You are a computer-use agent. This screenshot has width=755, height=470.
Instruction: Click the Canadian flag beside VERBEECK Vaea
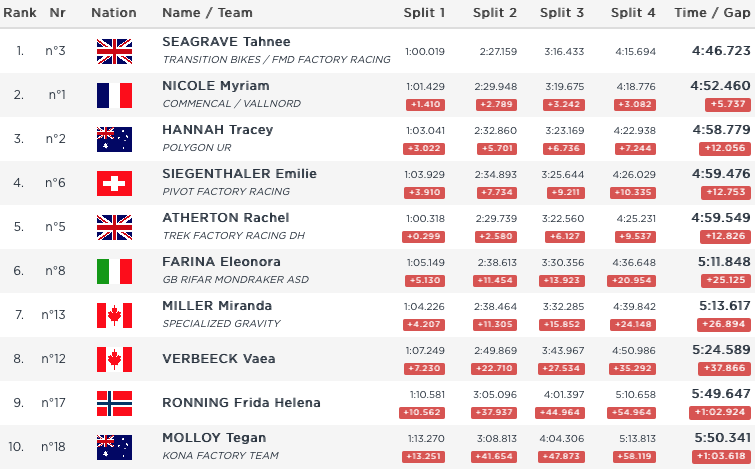(114, 359)
